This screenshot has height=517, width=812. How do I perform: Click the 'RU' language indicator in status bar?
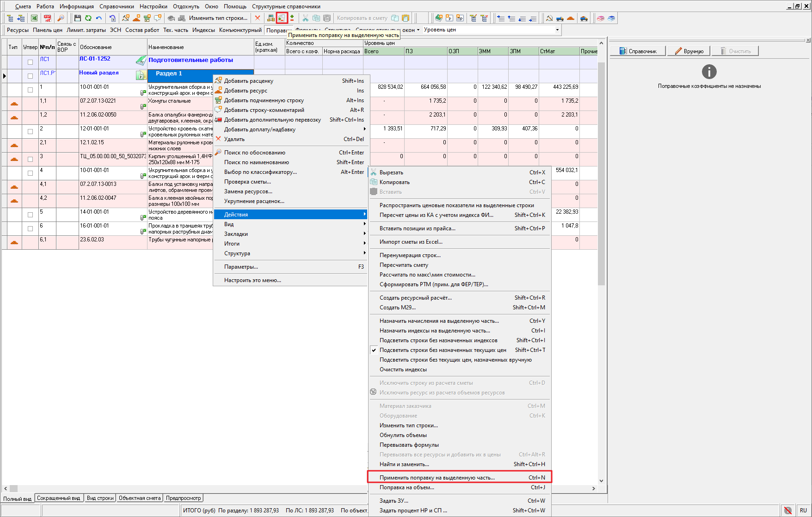(803, 511)
